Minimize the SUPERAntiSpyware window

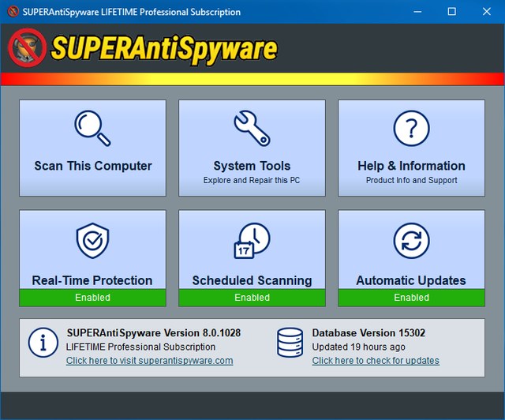[x=415, y=12]
